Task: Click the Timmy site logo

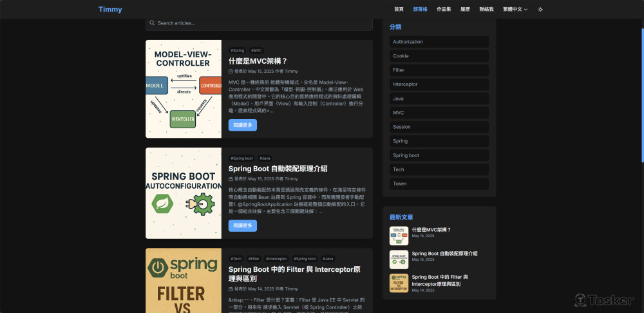Action: coord(110,10)
